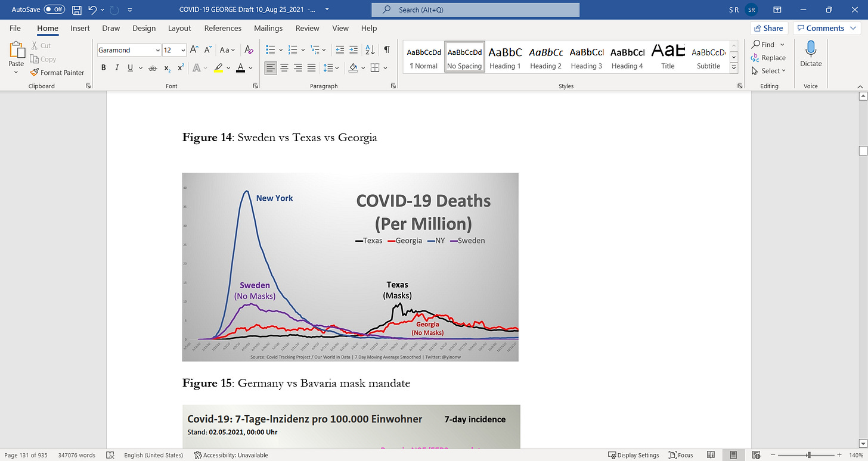Open the References ribbon tab
Image resolution: width=868 pixels, height=461 pixels.
pyautogui.click(x=222, y=28)
